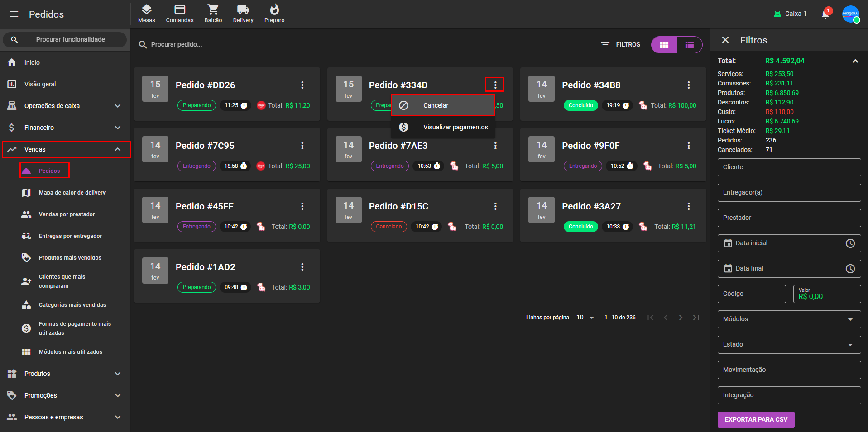Image resolution: width=868 pixels, height=432 pixels.
Task: Click the FILTROS button
Action: (620, 44)
